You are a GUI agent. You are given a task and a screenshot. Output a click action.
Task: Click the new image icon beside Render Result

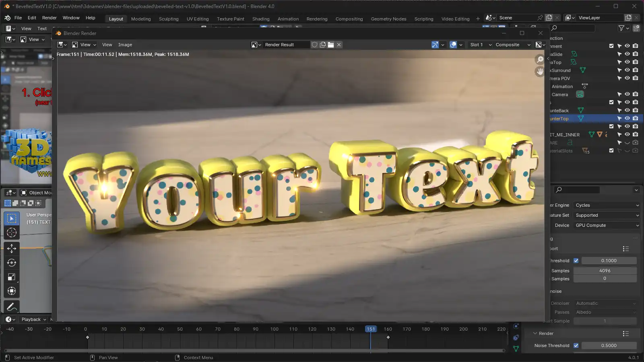323,45
